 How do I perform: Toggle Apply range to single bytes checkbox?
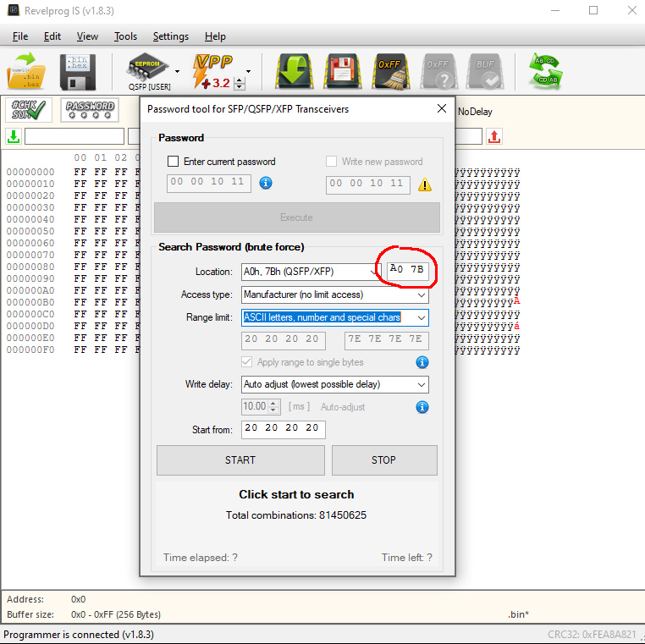click(247, 362)
